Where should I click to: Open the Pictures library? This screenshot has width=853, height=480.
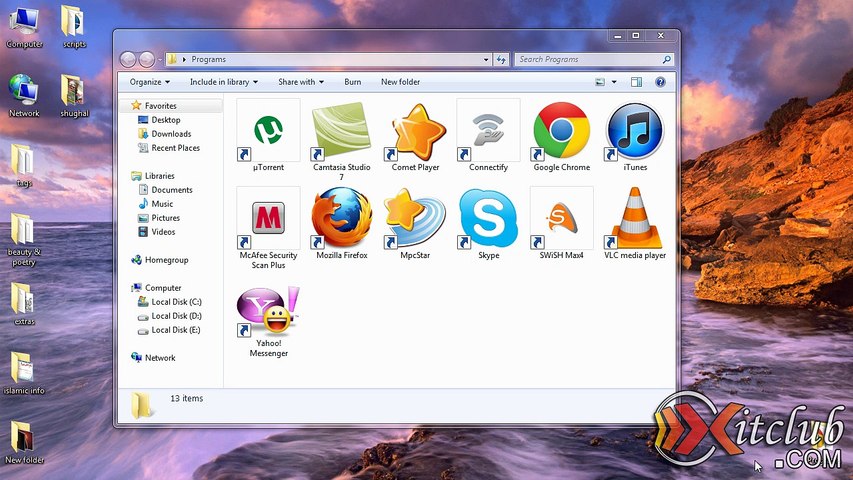(165, 218)
